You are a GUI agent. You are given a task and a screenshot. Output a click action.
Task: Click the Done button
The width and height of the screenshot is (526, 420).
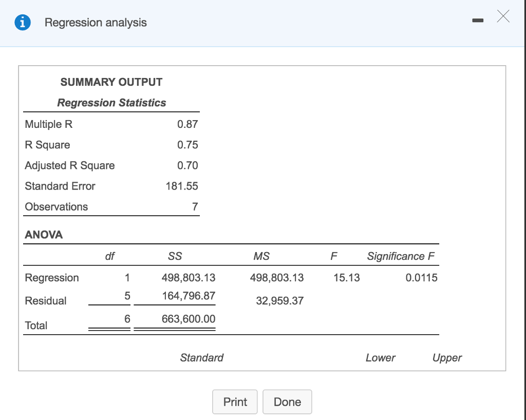287,402
